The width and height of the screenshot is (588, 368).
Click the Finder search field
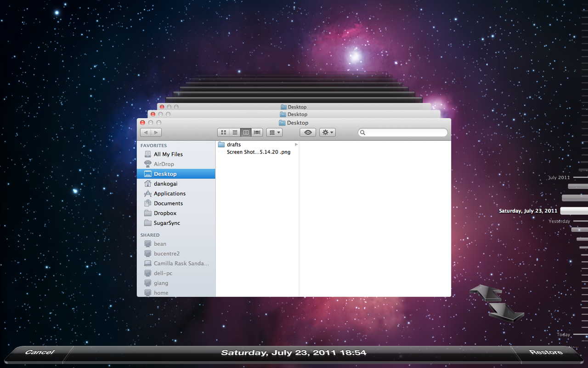pyautogui.click(x=403, y=132)
